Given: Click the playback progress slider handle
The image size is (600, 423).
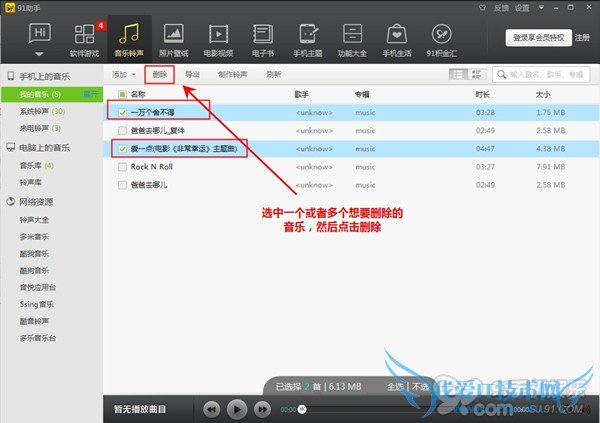Looking at the screenshot, I should 302,409.
